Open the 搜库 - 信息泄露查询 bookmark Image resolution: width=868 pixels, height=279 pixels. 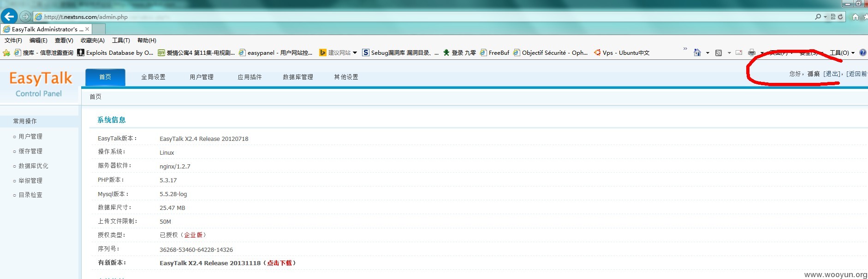coord(44,53)
